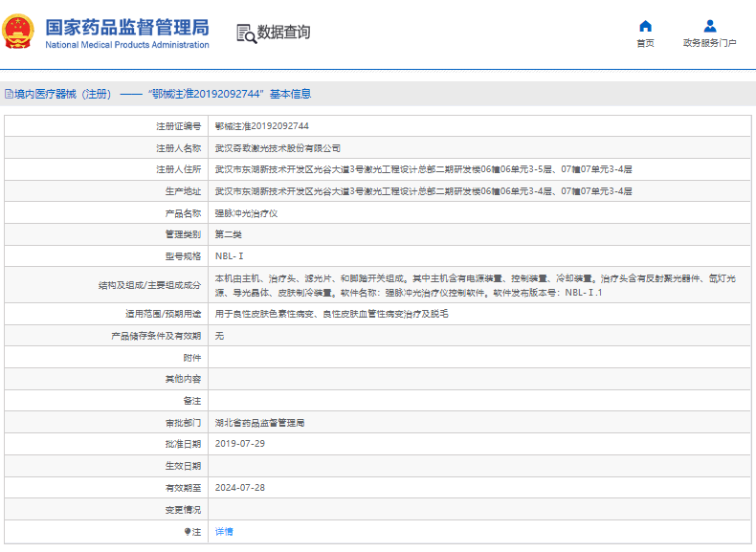This screenshot has height=552, width=756.
Task: Click the 注册证编号 row label
Action: click(x=178, y=126)
